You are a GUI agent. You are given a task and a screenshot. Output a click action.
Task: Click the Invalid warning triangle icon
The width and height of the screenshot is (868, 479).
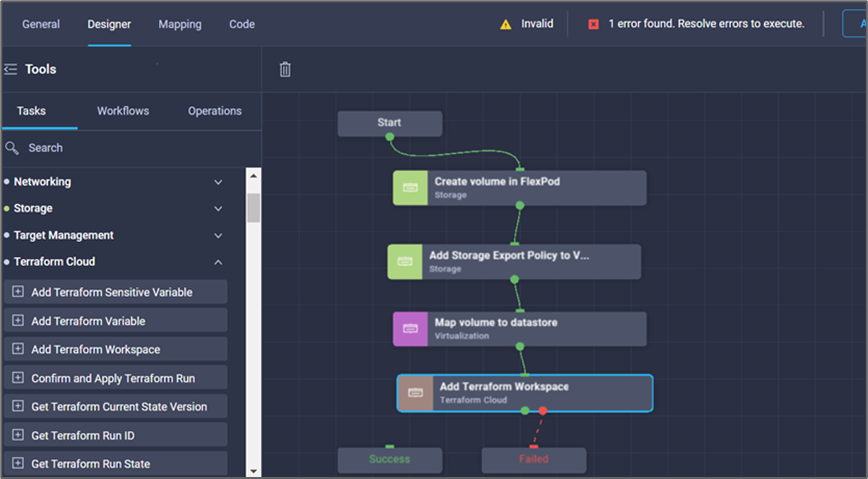point(505,24)
